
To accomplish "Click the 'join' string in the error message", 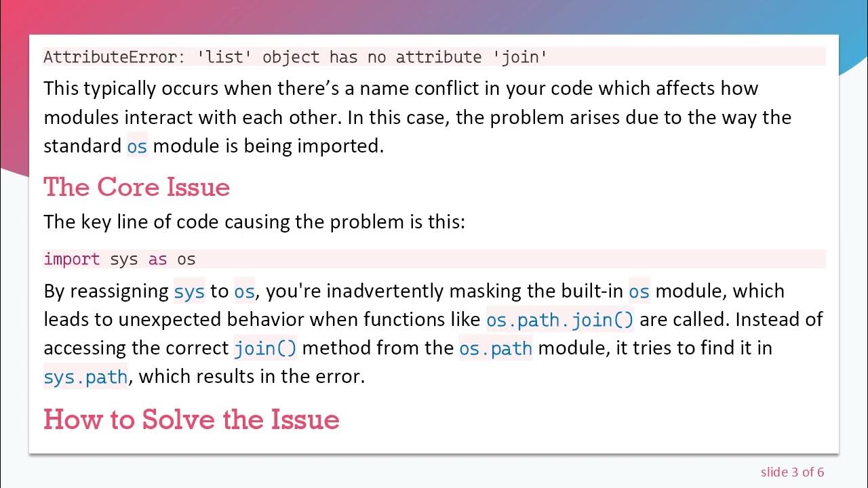I will 522,57.
